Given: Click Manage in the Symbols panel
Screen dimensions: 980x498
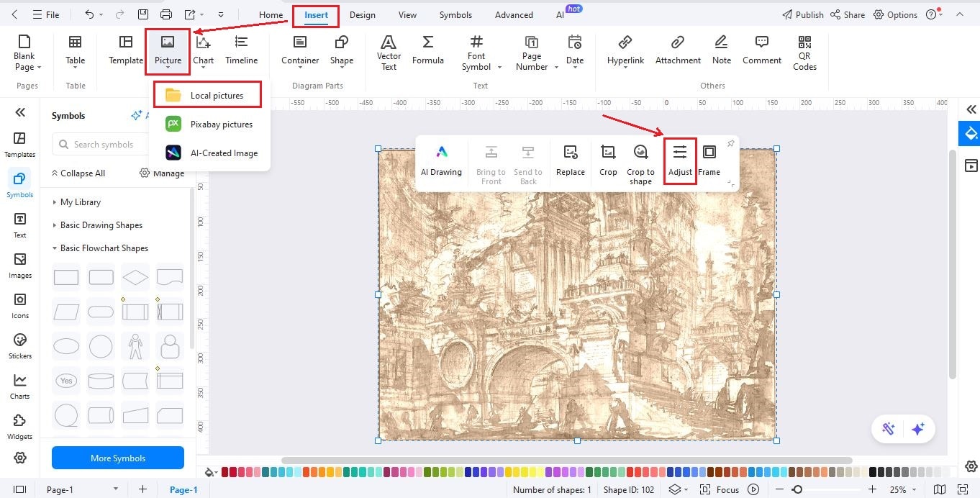Looking at the screenshot, I should pos(162,173).
